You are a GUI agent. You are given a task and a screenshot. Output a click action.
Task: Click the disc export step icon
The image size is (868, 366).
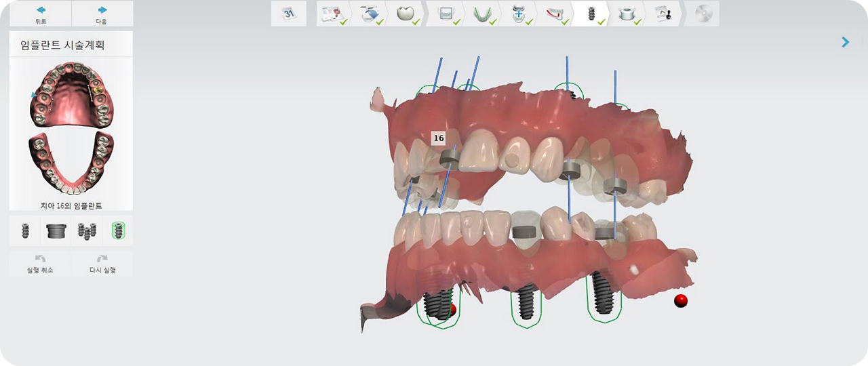pyautogui.click(x=703, y=14)
